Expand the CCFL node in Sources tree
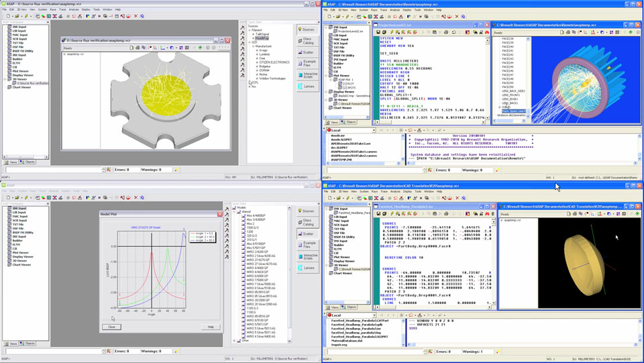The image size is (644, 363). [249, 83]
